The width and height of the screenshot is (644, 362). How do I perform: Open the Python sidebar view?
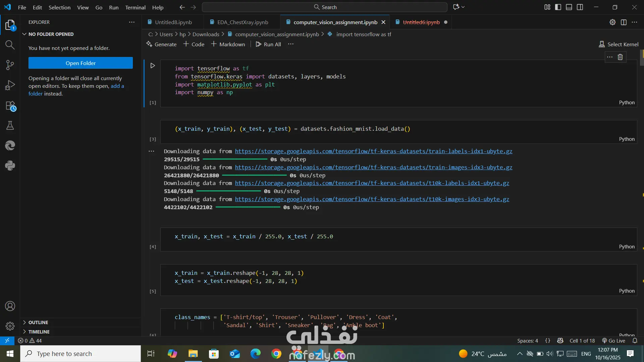(x=10, y=166)
